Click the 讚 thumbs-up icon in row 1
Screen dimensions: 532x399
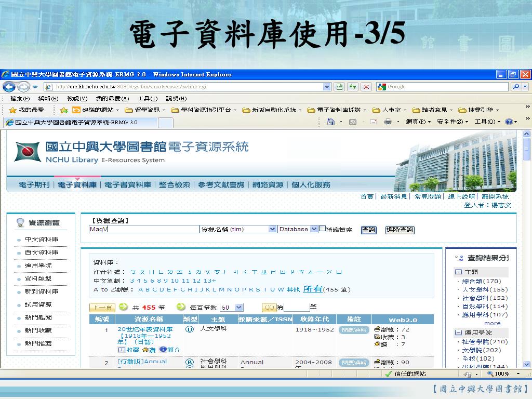click(145, 350)
